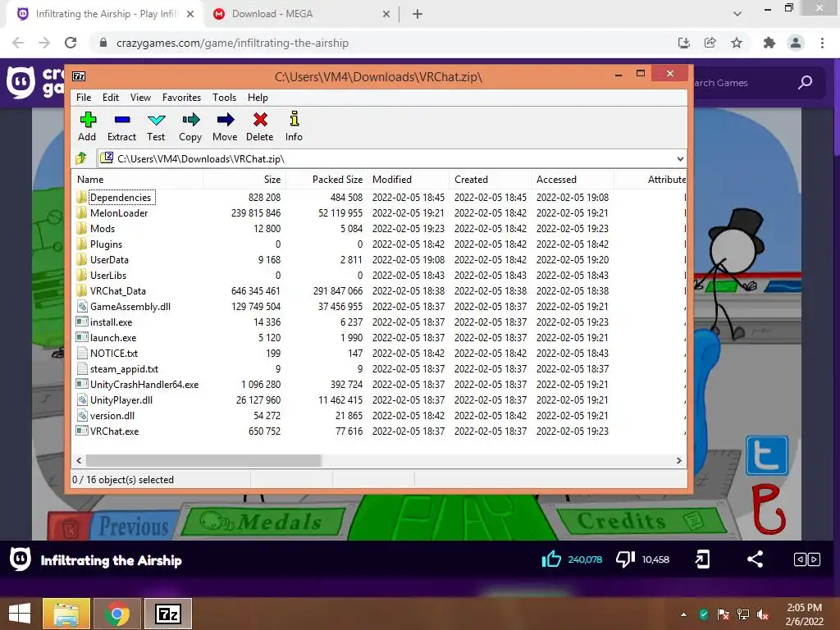This screenshot has width=840, height=630.
Task: Select the UnityCrashHandler64.exe file
Action: (x=144, y=384)
